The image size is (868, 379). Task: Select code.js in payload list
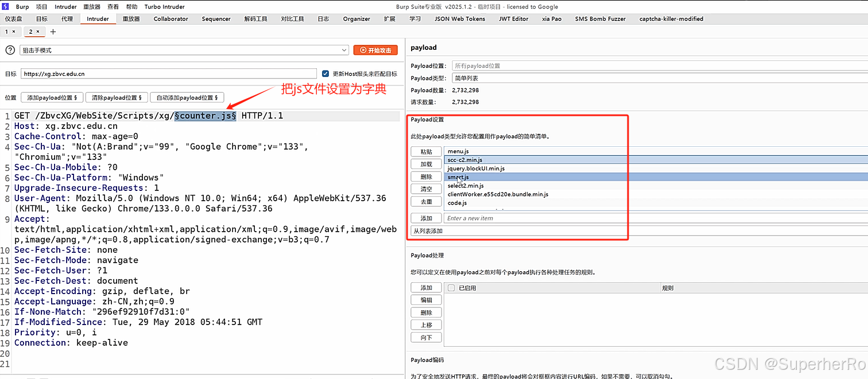tap(656, 203)
